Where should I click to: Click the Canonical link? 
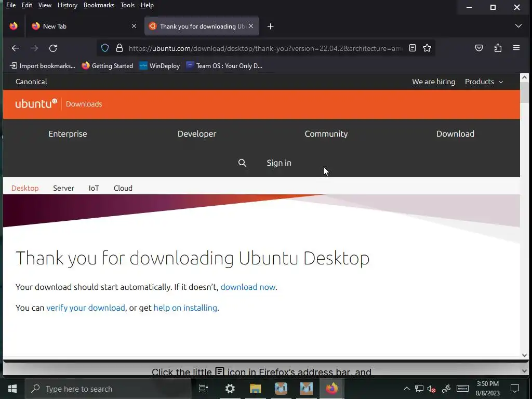click(x=31, y=82)
